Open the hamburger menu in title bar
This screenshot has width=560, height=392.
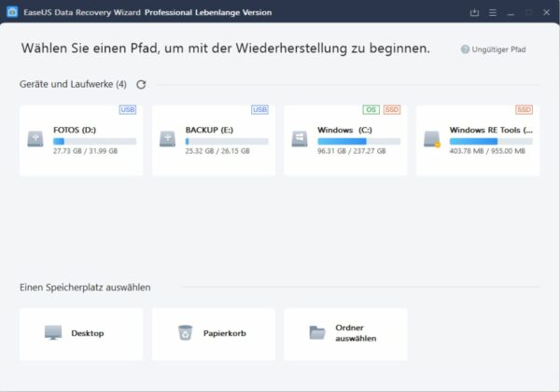click(493, 12)
